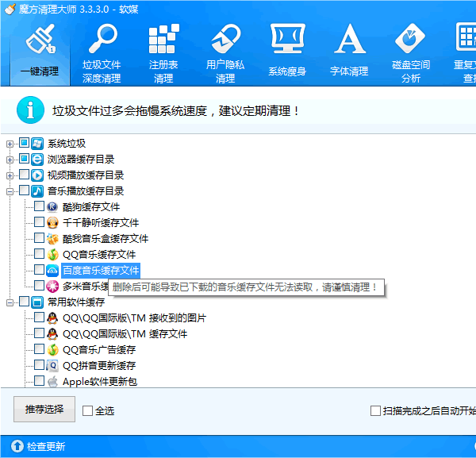
Task: Tick the 千千静听缓存文件 checkbox
Action: tap(39, 222)
